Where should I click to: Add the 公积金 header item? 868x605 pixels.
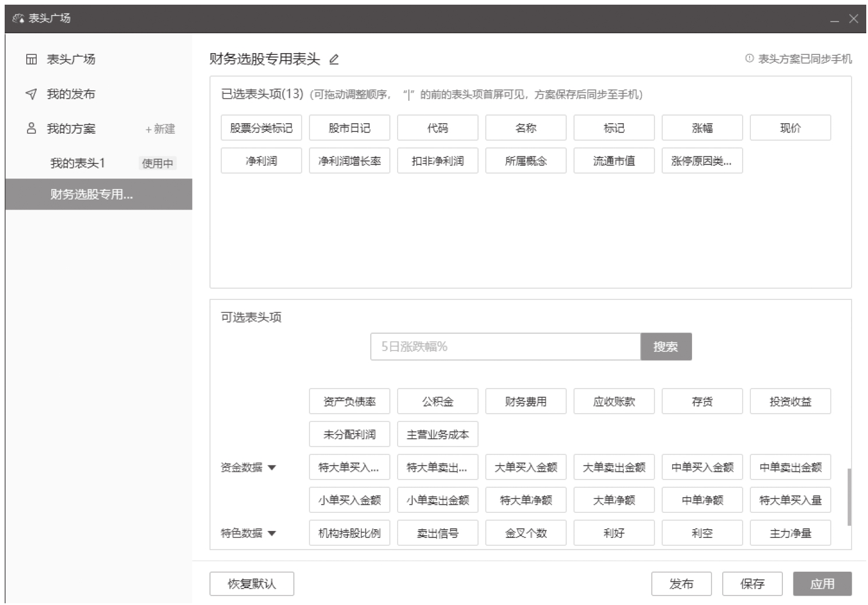point(438,401)
